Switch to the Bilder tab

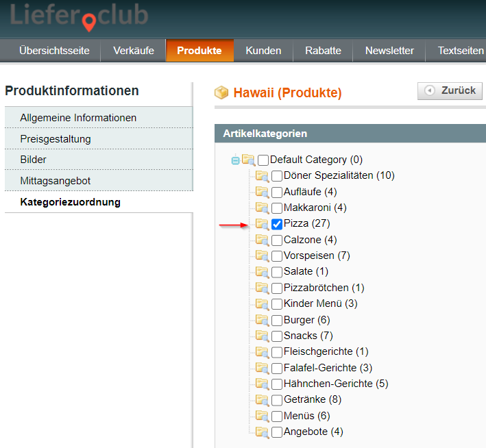tap(99, 160)
